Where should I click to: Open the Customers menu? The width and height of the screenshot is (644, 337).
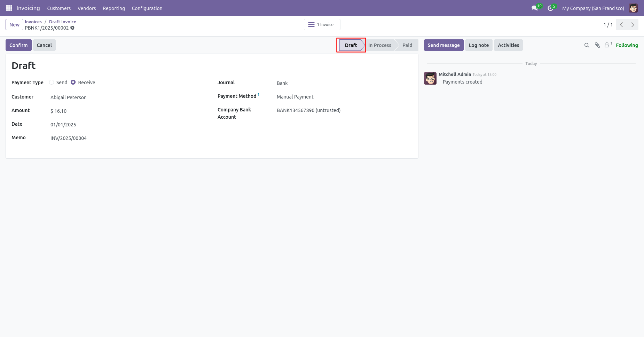(x=59, y=8)
